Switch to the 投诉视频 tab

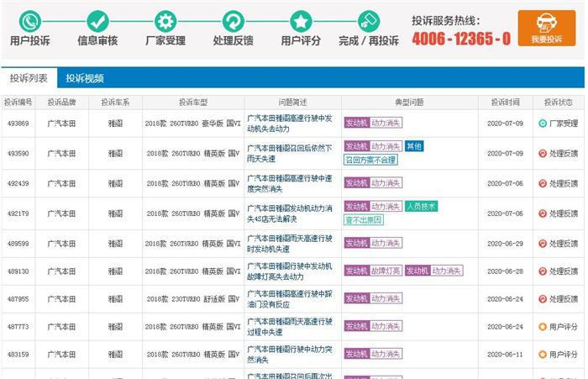tap(85, 78)
